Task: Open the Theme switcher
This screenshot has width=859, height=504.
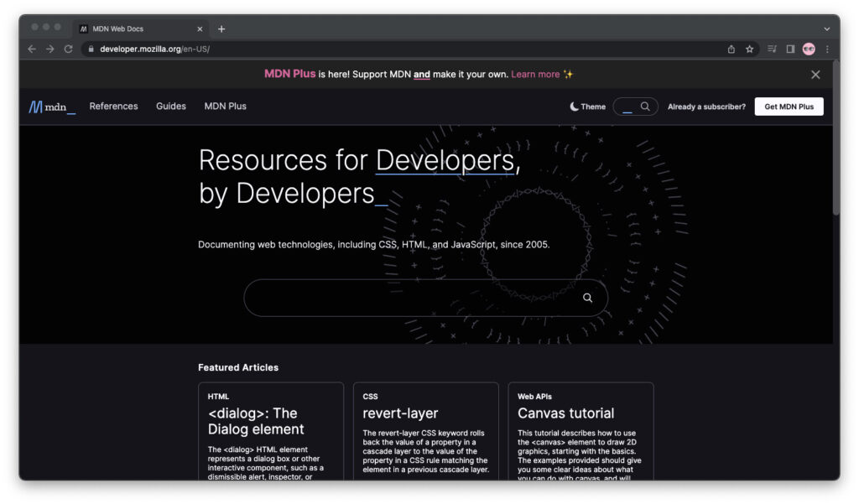Action: pos(587,107)
